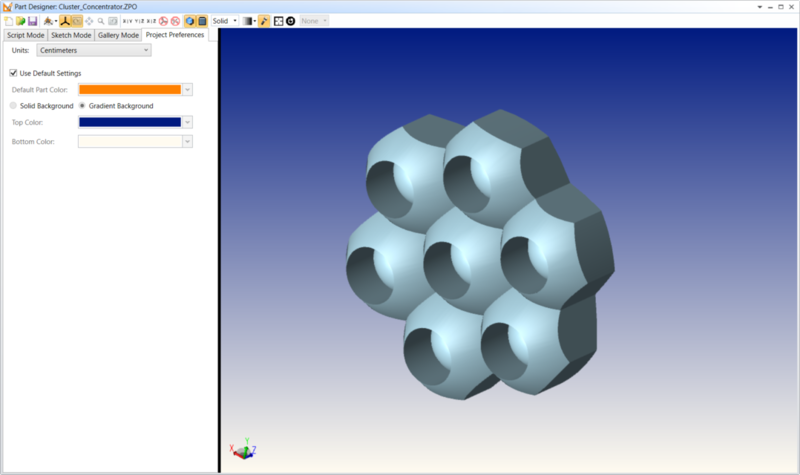Toggle the 3D axes display icon
This screenshot has height=475, width=800.
point(65,21)
